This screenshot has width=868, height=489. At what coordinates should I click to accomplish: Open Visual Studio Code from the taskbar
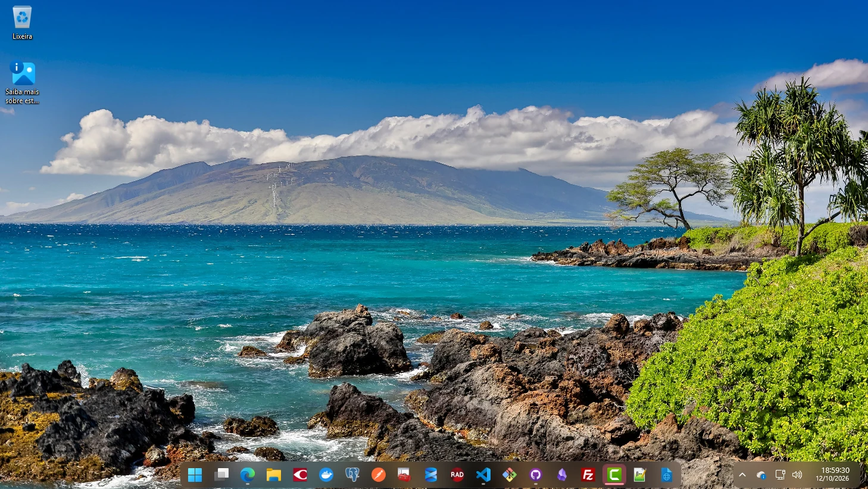tap(483, 475)
